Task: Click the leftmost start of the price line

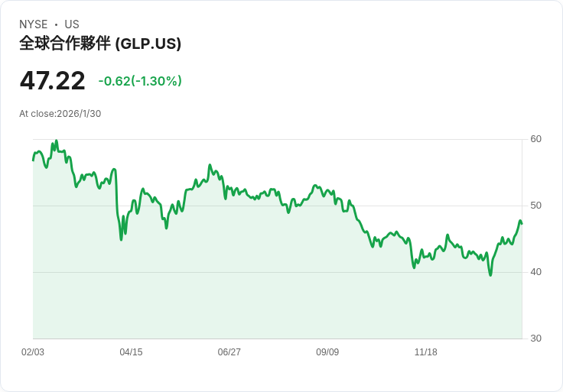Action: [33, 160]
